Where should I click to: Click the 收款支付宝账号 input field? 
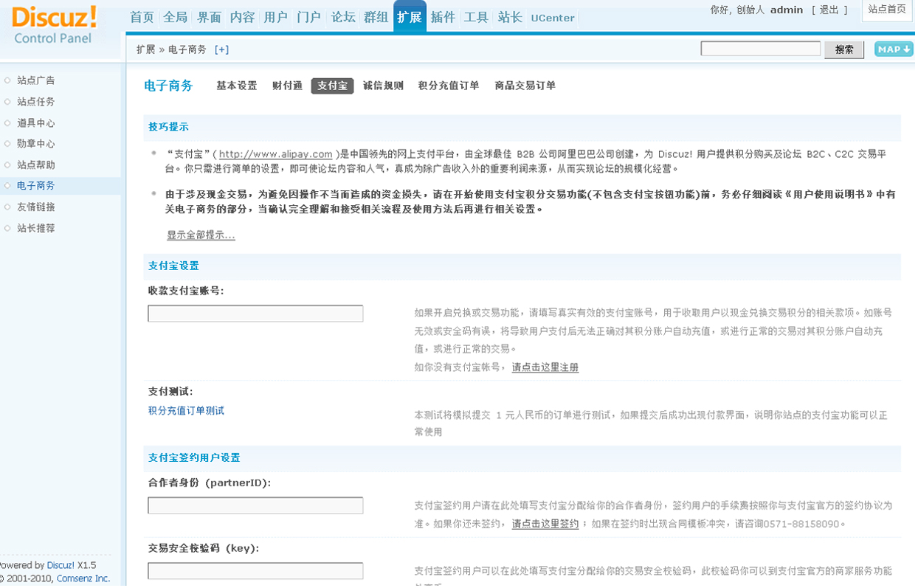[x=255, y=314]
